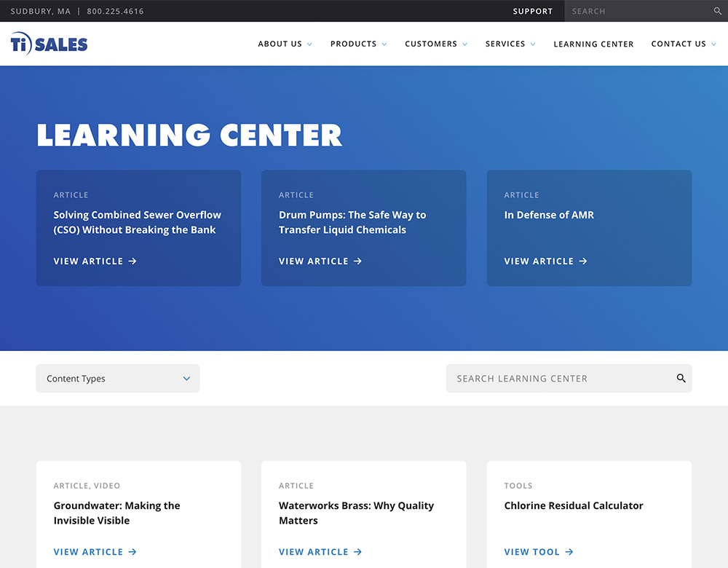Expand the Services menu chevron
This screenshot has width=728, height=568.
pyautogui.click(x=533, y=44)
